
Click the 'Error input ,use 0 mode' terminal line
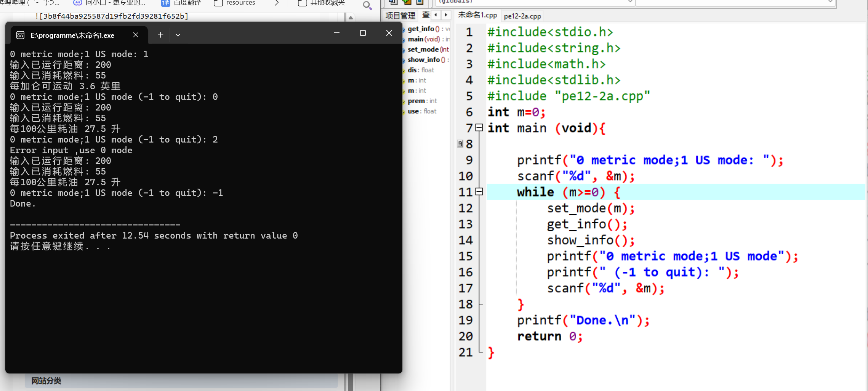point(71,150)
